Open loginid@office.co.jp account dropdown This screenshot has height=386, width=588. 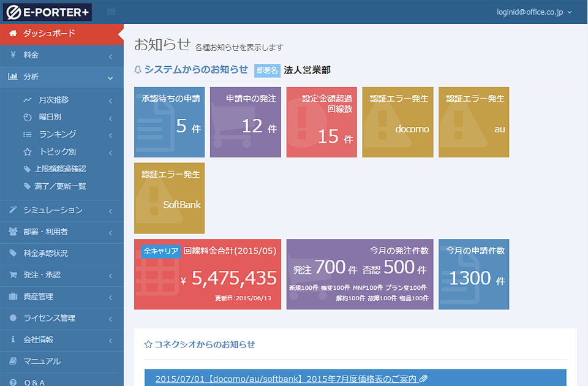pyautogui.click(x=534, y=12)
